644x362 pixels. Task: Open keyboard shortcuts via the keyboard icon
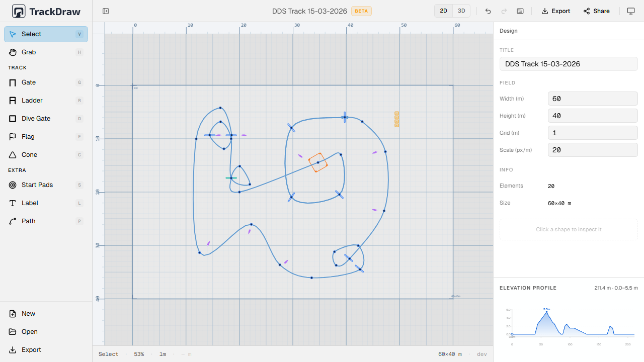pos(520,11)
